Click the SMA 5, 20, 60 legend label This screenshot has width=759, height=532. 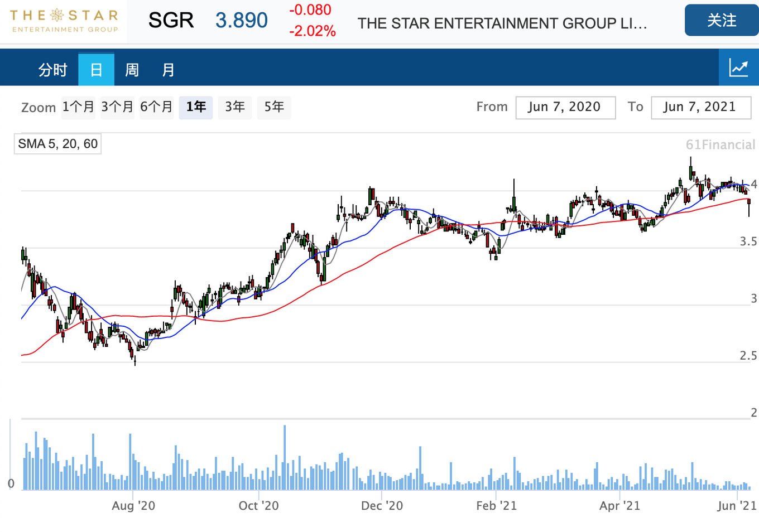(x=57, y=144)
